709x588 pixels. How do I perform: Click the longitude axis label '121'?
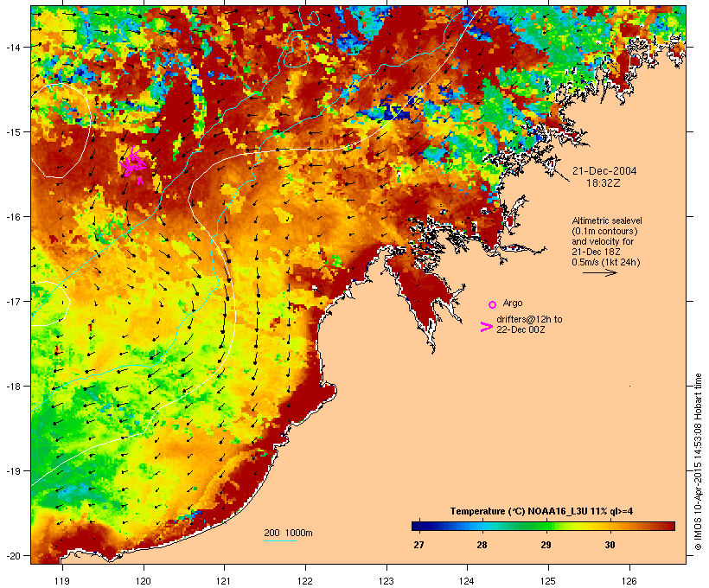(224, 581)
